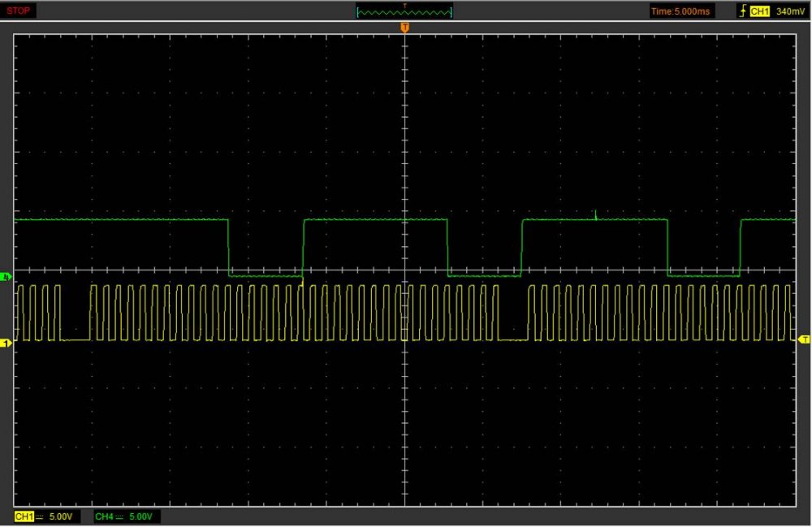Open the CH1 5.00V vertical scale
The width and height of the screenshot is (812, 527).
[59, 516]
